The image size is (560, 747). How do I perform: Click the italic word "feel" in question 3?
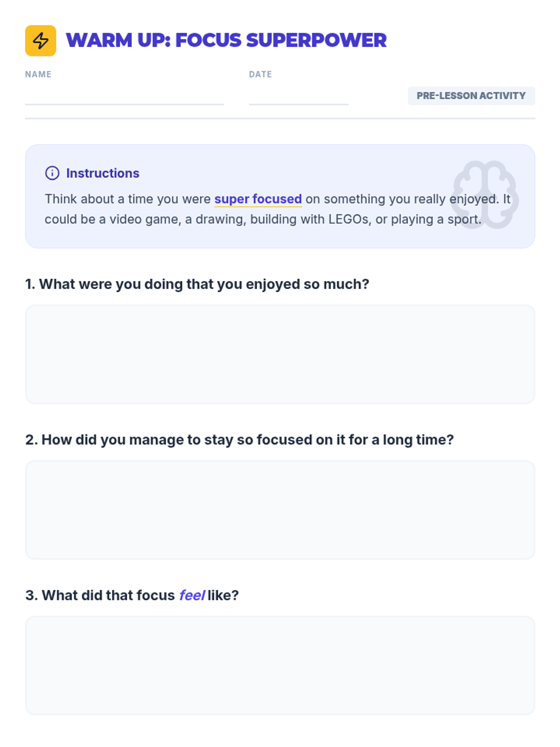(191, 595)
